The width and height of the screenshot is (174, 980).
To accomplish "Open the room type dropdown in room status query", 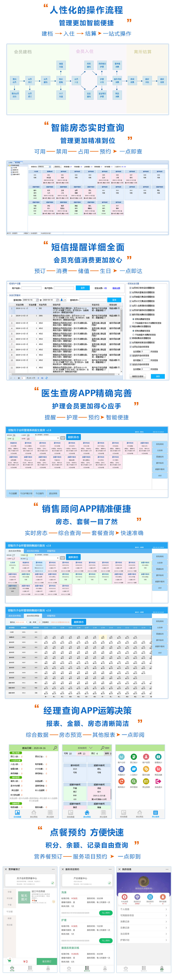I will point(45,166).
